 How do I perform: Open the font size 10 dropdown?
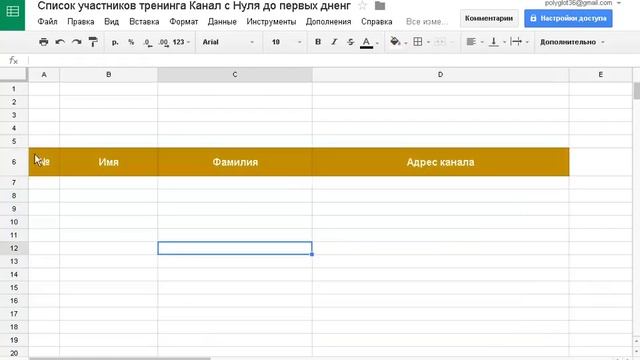pyautogui.click(x=286, y=42)
